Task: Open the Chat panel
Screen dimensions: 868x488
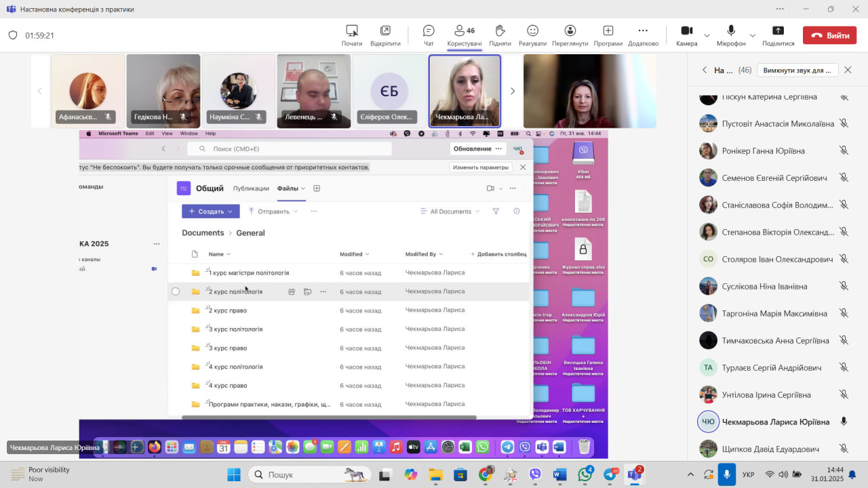Action: 429,35
